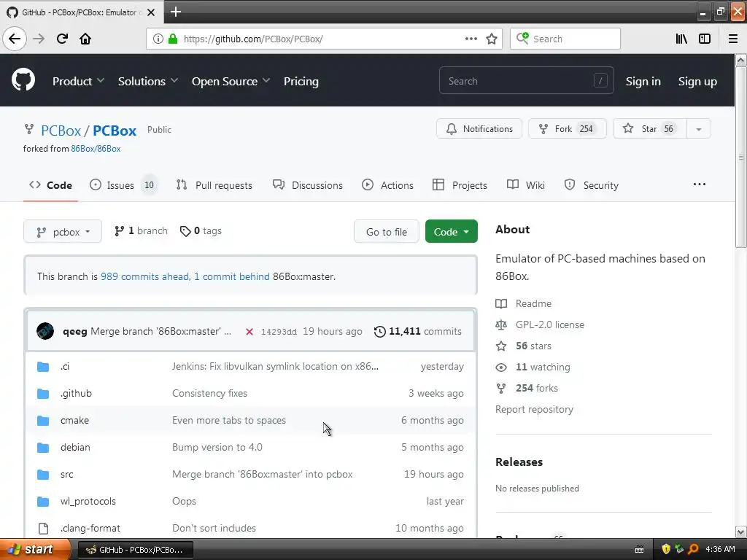The height and width of the screenshot is (560, 747).
Task: Click the failed status red X icon
Action: click(x=249, y=332)
